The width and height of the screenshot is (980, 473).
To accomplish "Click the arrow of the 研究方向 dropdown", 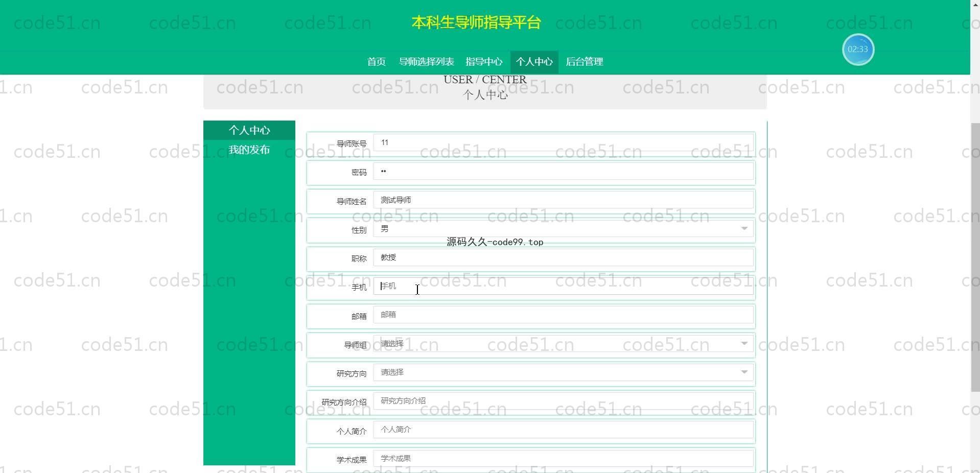I will point(744,372).
